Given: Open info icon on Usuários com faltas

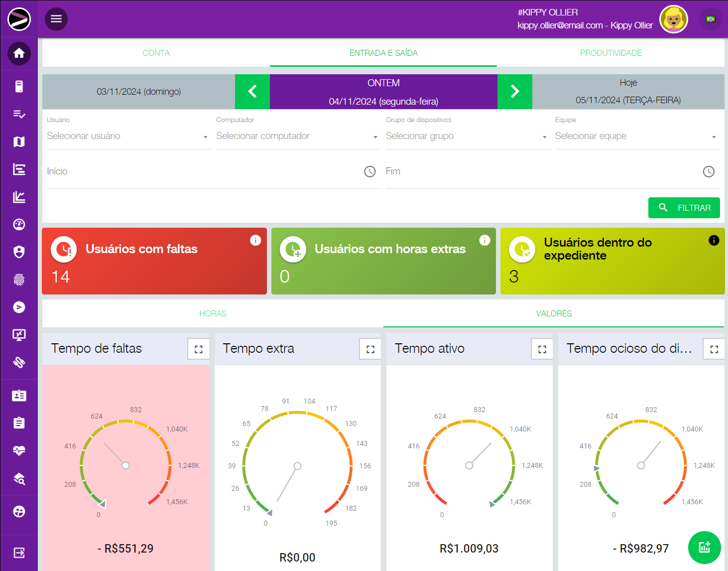Looking at the screenshot, I should [255, 240].
